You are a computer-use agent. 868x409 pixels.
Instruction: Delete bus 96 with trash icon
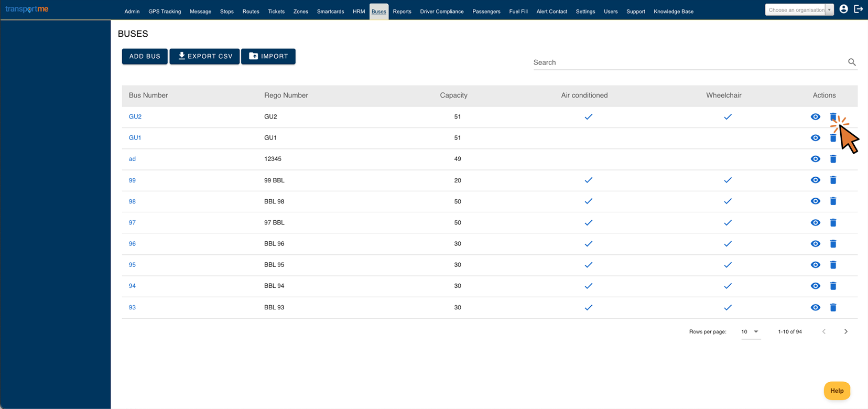click(x=833, y=244)
